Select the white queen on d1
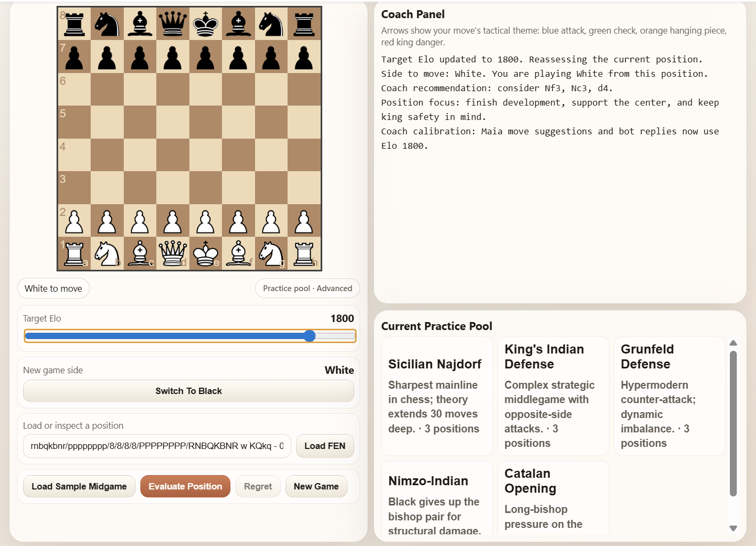Image resolution: width=756 pixels, height=546 pixels. [x=173, y=253]
